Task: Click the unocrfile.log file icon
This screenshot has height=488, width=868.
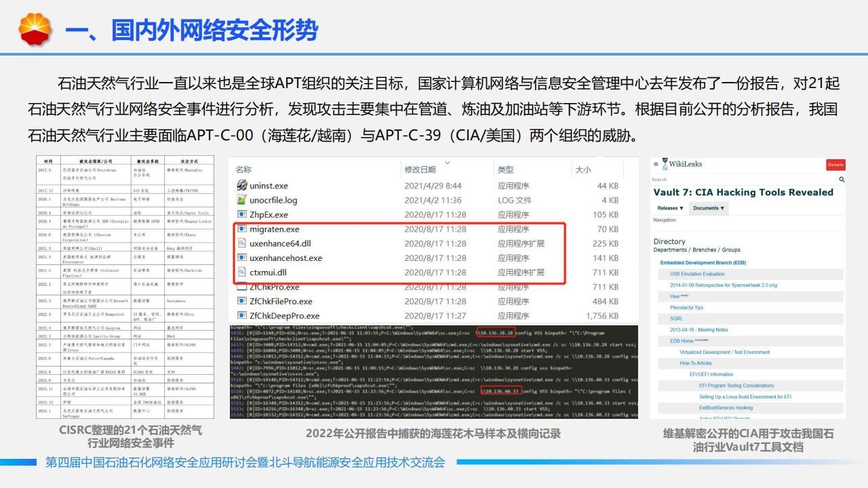Action: tap(242, 200)
